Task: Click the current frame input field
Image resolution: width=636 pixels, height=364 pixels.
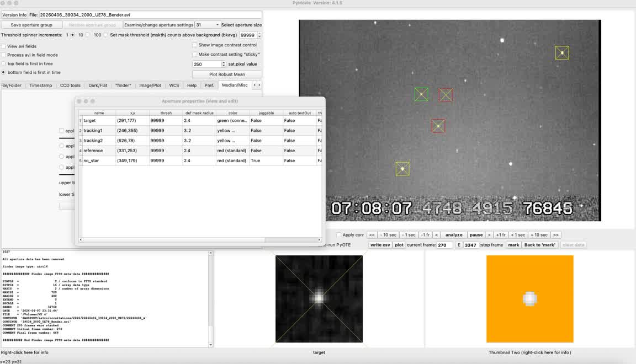Action: coord(444,245)
